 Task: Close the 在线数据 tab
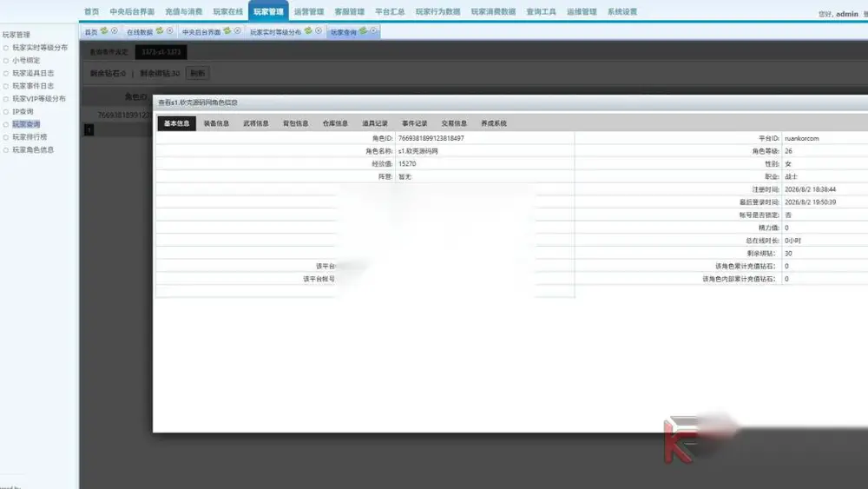[169, 31]
